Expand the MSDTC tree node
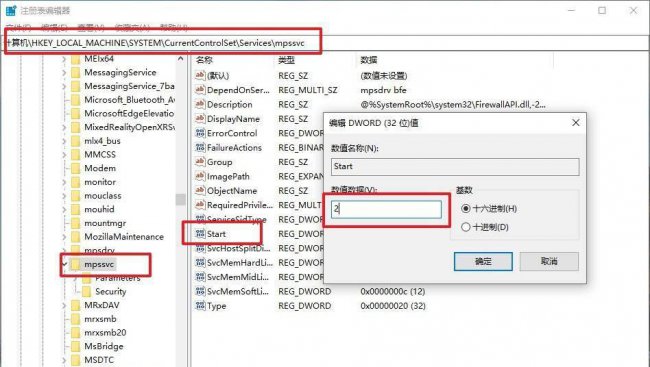 (x=64, y=360)
